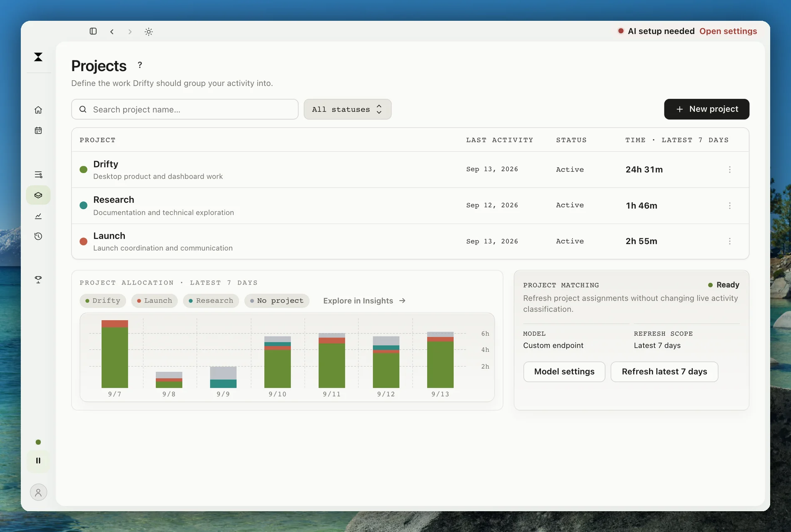Click the 9/9 bar in allocation chart
791x532 pixels.
click(x=223, y=377)
